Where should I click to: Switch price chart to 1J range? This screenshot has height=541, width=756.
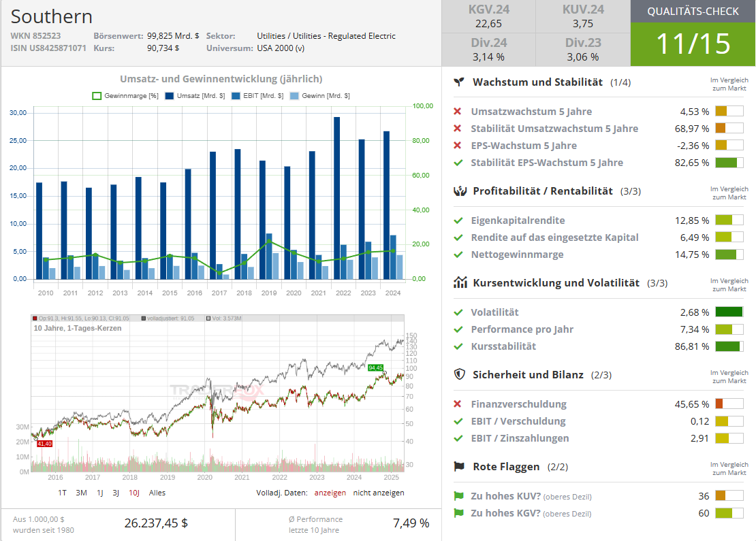100,493
